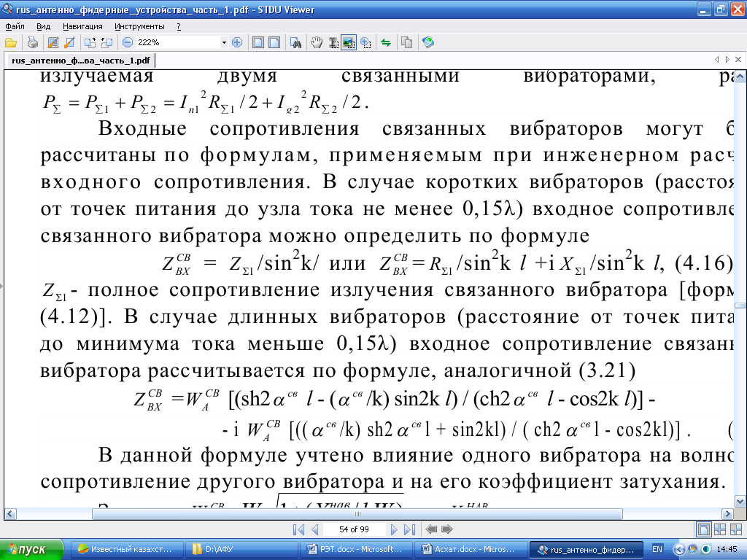Click the orange pencil toolbar icon
747x560 pixels.
[69, 43]
